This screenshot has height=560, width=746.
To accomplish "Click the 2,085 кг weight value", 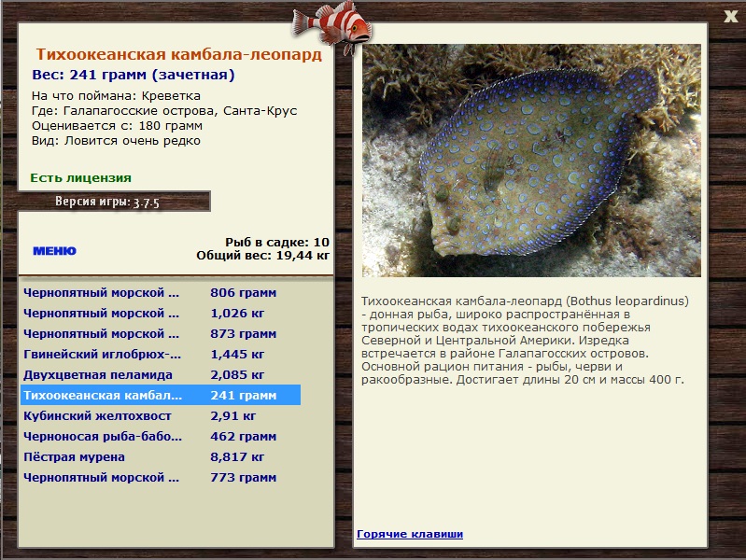I will click(x=237, y=374).
